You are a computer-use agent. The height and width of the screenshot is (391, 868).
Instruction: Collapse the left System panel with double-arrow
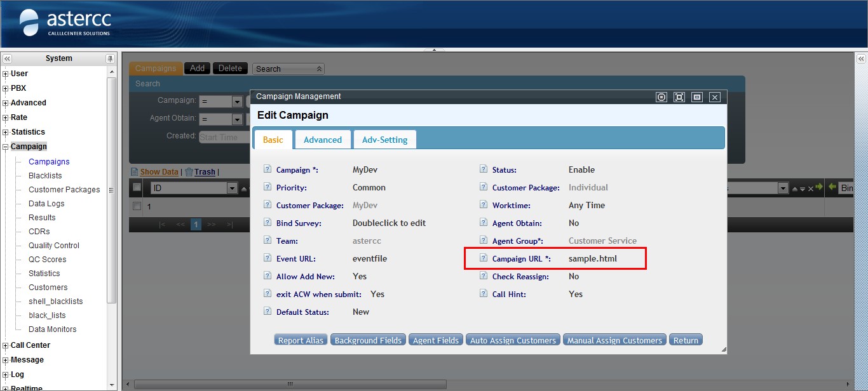click(x=8, y=58)
